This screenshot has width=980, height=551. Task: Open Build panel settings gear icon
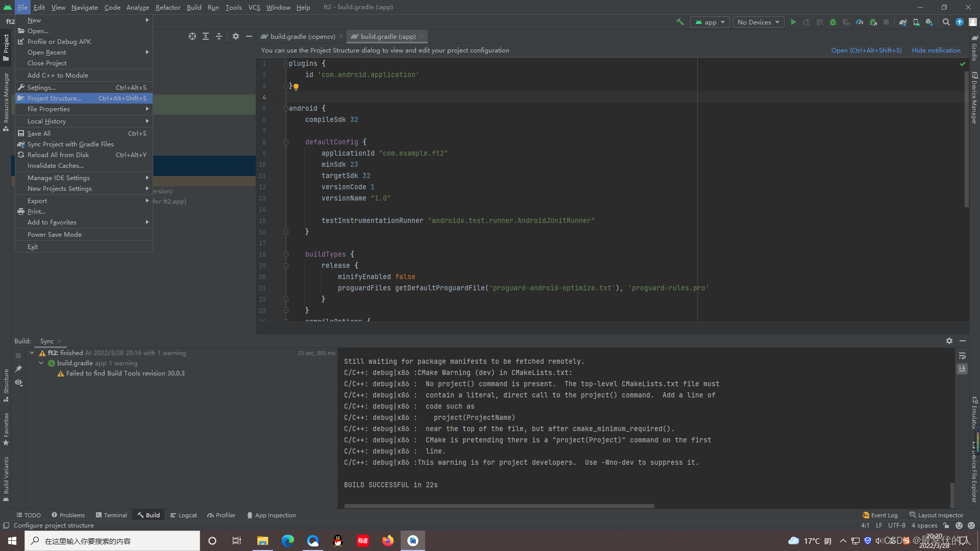(949, 341)
